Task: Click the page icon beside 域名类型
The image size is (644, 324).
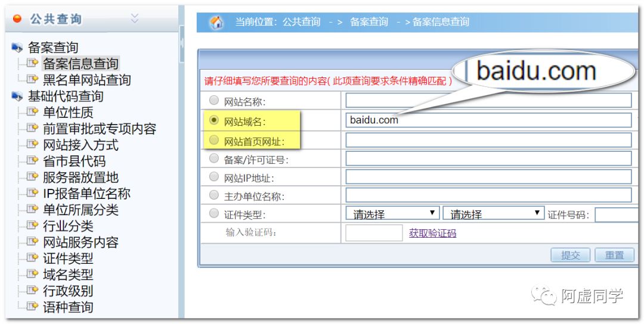Action: 33,274
